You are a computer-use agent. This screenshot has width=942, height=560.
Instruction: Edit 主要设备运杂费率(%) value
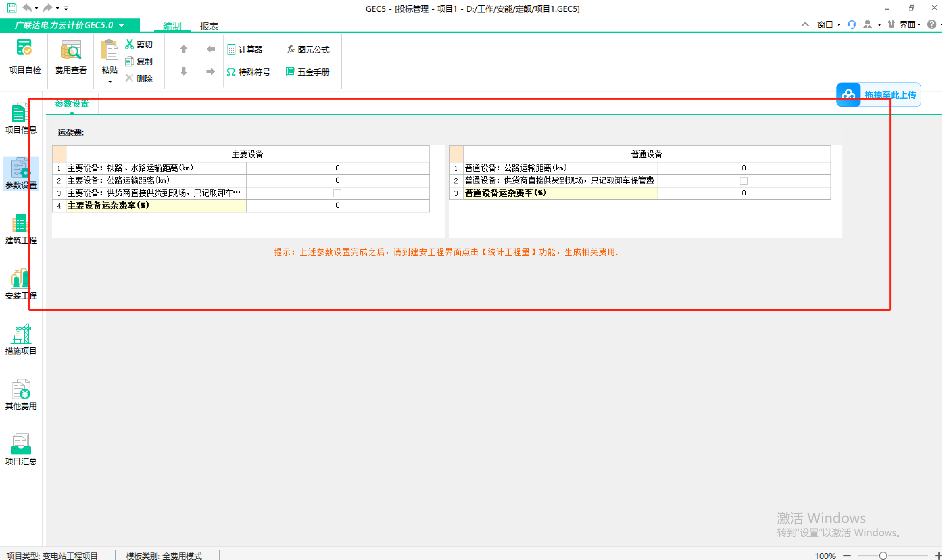click(338, 205)
